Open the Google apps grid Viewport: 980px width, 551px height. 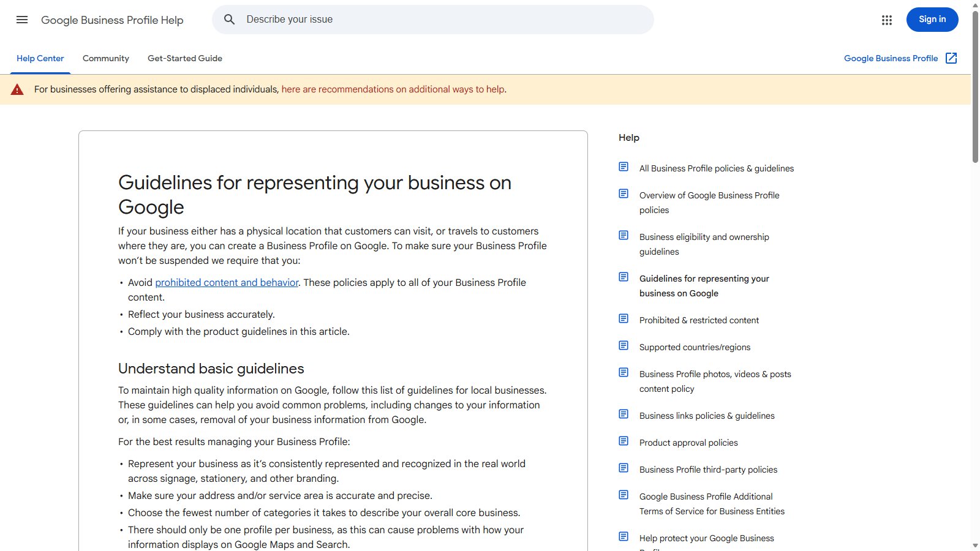tap(887, 20)
